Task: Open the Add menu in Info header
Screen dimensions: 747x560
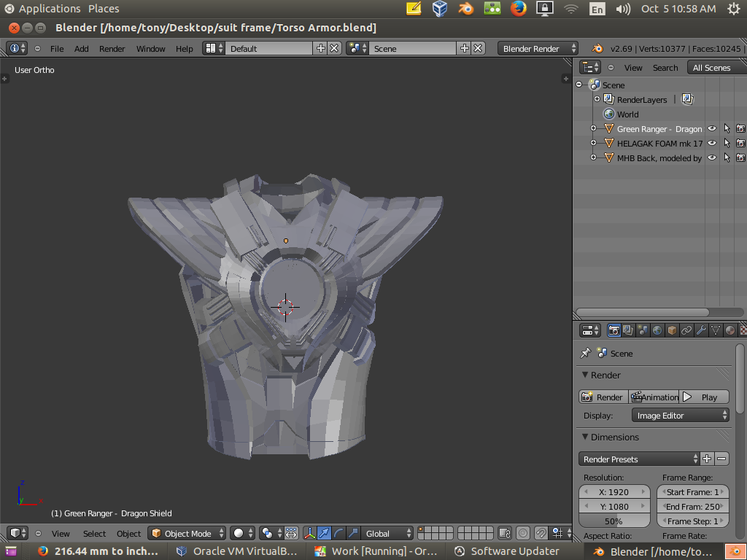Action: click(82, 49)
